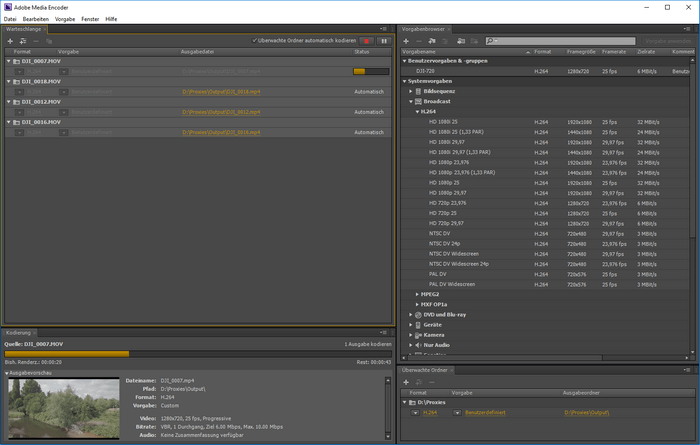This screenshot has height=445, width=700.
Task: Expand the DVD und Blu-ray group
Action: click(x=411, y=315)
